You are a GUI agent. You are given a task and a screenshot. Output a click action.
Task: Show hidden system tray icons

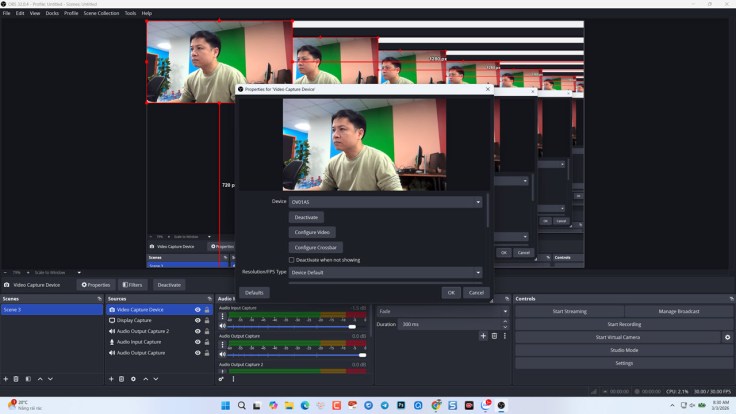click(x=672, y=406)
